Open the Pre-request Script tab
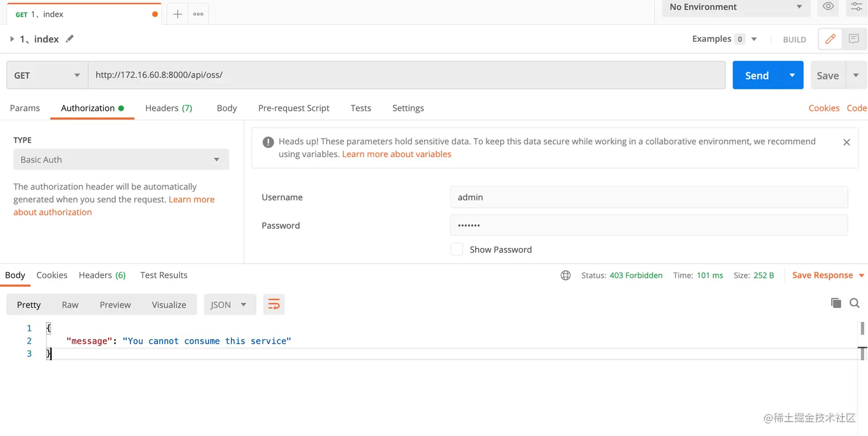The width and height of the screenshot is (868, 436). [x=293, y=108]
